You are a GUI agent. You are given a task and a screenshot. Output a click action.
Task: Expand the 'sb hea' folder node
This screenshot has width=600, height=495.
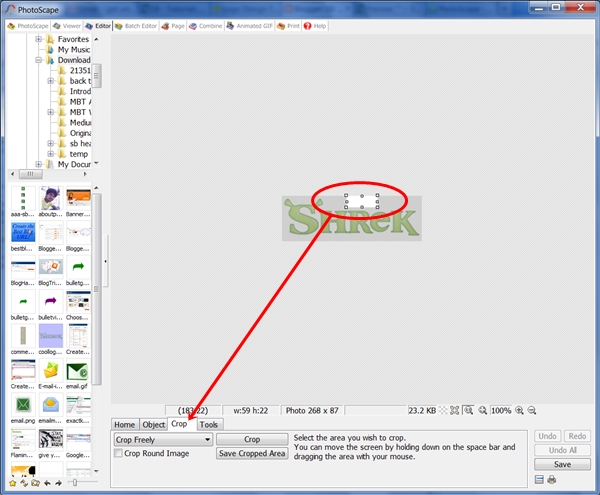pos(51,143)
